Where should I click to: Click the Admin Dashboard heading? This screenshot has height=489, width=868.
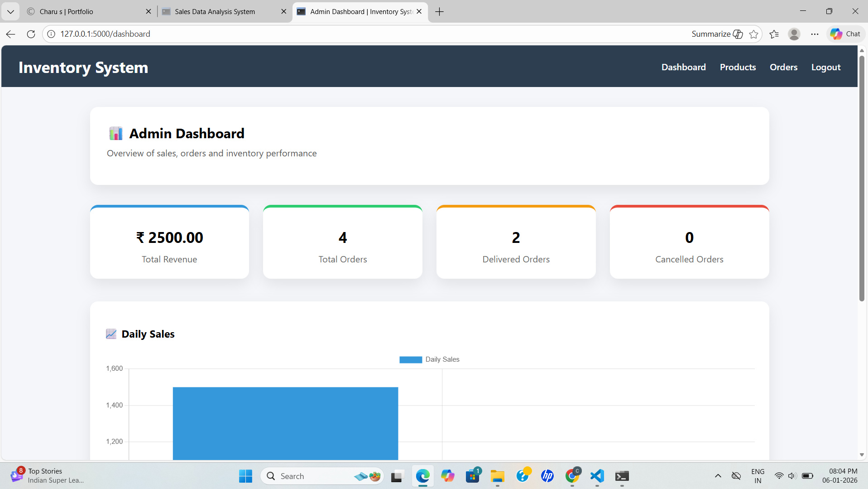[x=187, y=134]
